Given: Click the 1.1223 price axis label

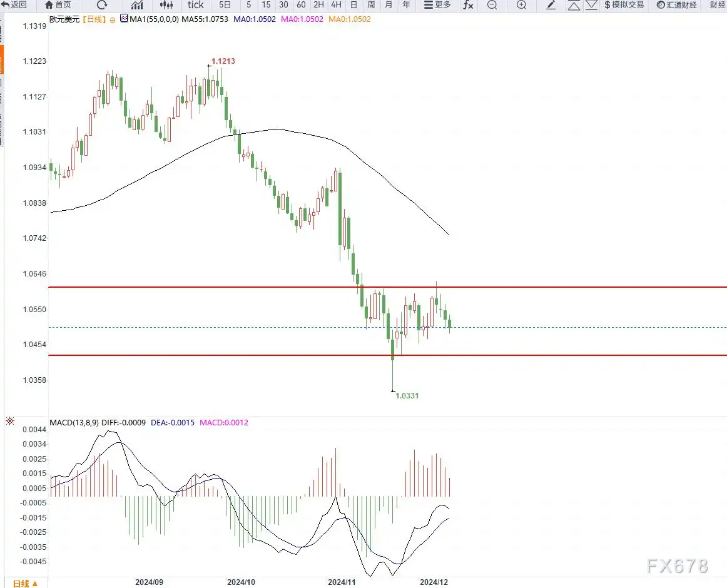Looking at the screenshot, I should pos(35,61).
